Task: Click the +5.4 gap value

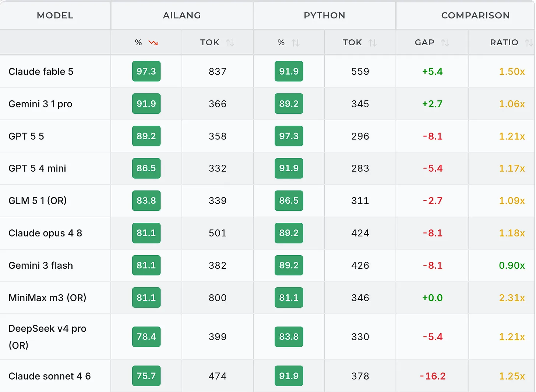Action: click(432, 71)
